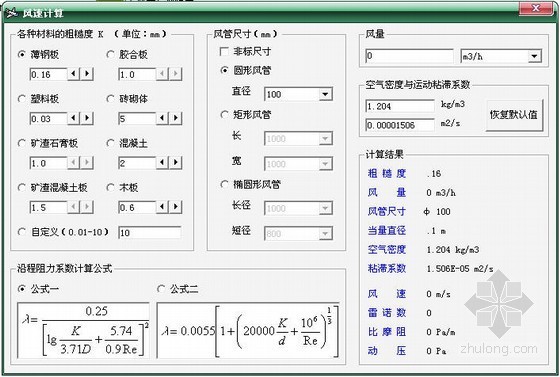Increase 混凝土 value with right arrow
560x377 pixels.
point(175,163)
